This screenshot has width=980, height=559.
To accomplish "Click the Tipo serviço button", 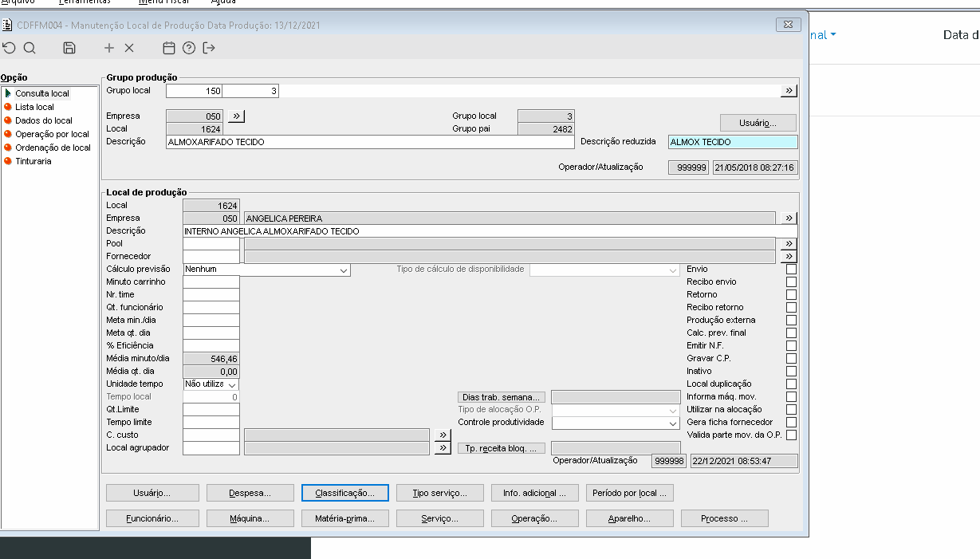I will pyautogui.click(x=440, y=493).
